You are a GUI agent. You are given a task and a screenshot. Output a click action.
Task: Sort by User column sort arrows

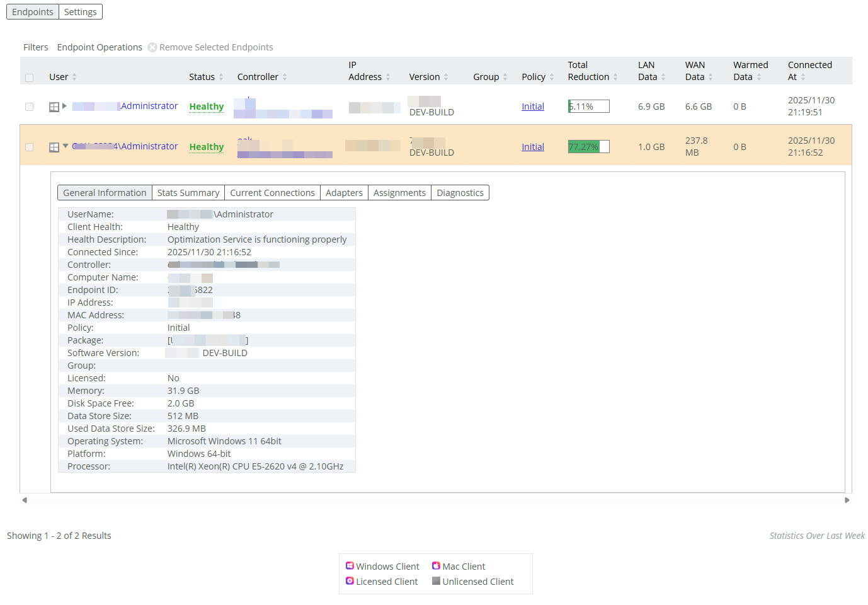74,77
